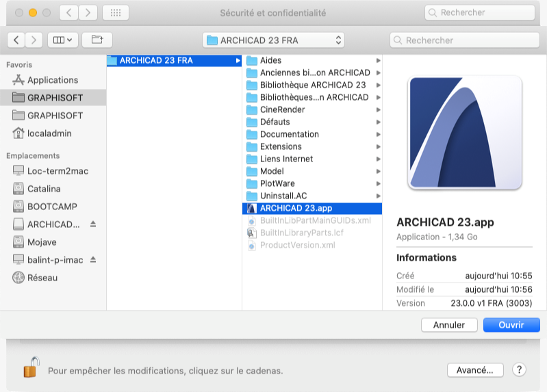Screen dimensions: 547x392
Task: Select the Défauts folder
Action: (312, 122)
